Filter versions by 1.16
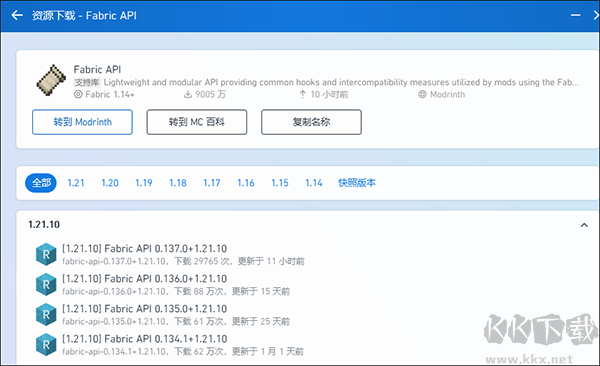600x366 pixels. click(x=246, y=183)
